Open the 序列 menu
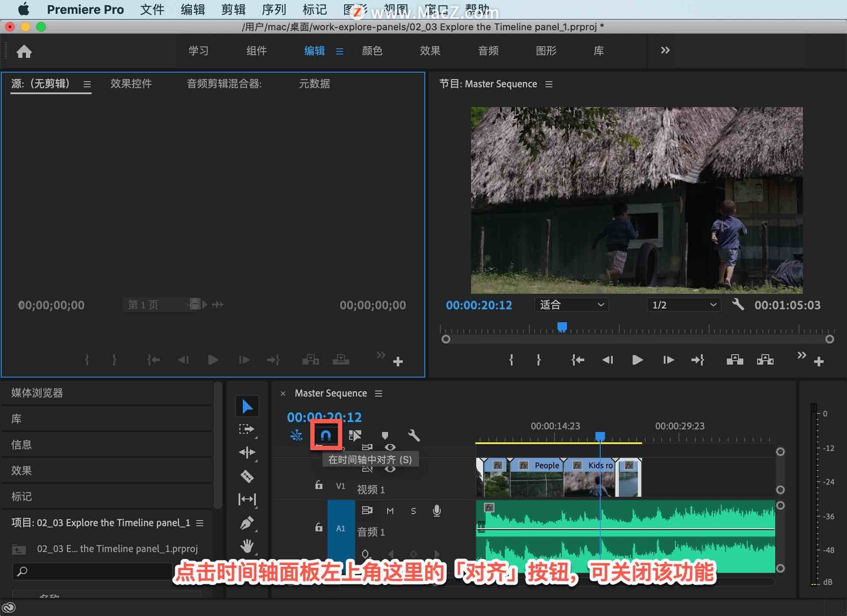This screenshot has height=616, width=847. [274, 9]
